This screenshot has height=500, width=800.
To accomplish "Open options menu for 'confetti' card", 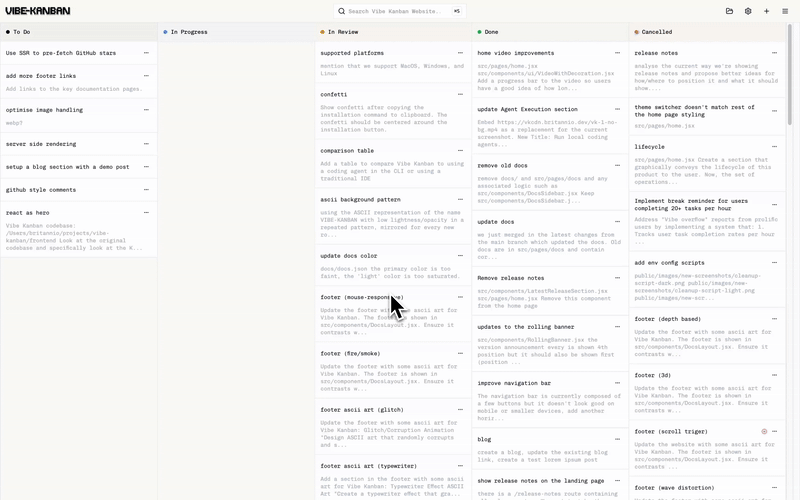I will 460,94.
